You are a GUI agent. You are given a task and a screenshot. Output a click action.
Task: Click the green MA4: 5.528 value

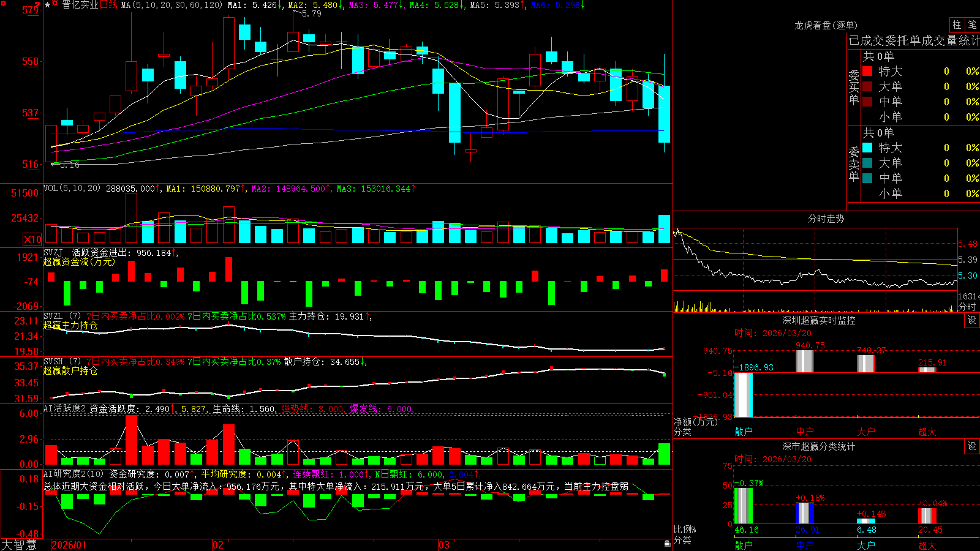(x=437, y=5)
